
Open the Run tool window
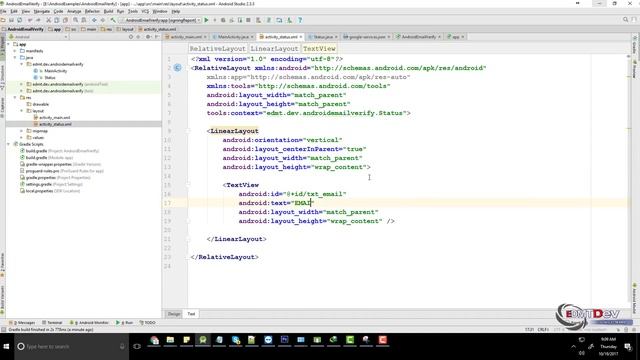(125, 322)
